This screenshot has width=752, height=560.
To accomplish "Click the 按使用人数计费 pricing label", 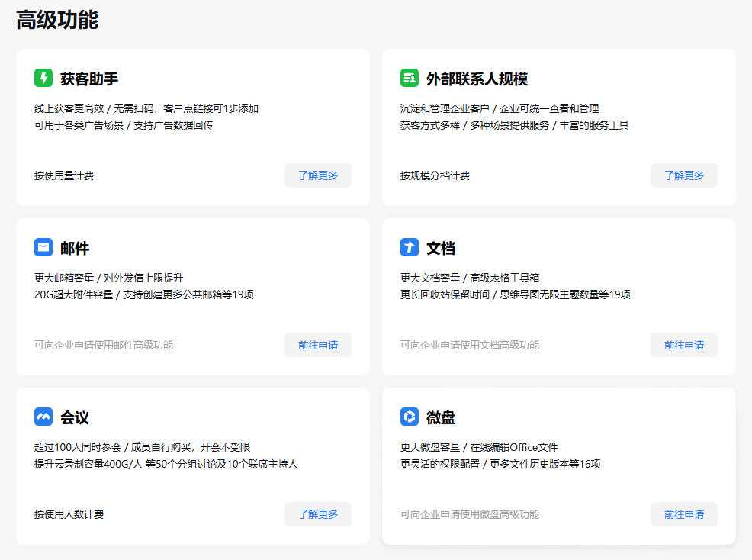I will coord(69,514).
